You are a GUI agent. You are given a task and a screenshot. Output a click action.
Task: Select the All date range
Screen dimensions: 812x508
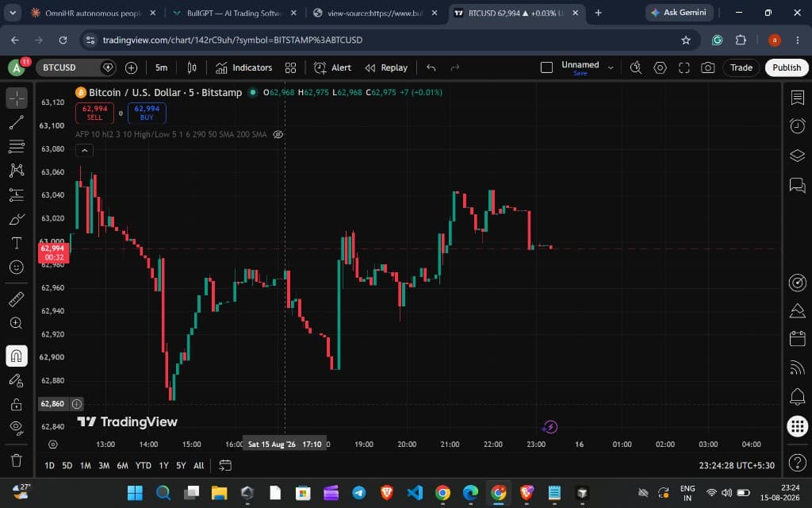199,465
